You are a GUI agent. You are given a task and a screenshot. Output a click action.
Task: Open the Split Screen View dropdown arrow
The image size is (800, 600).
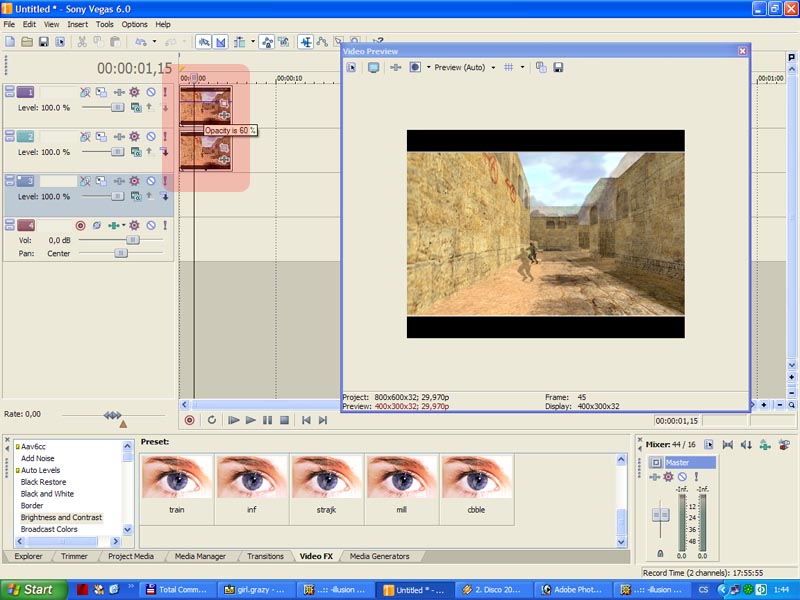tap(429, 67)
